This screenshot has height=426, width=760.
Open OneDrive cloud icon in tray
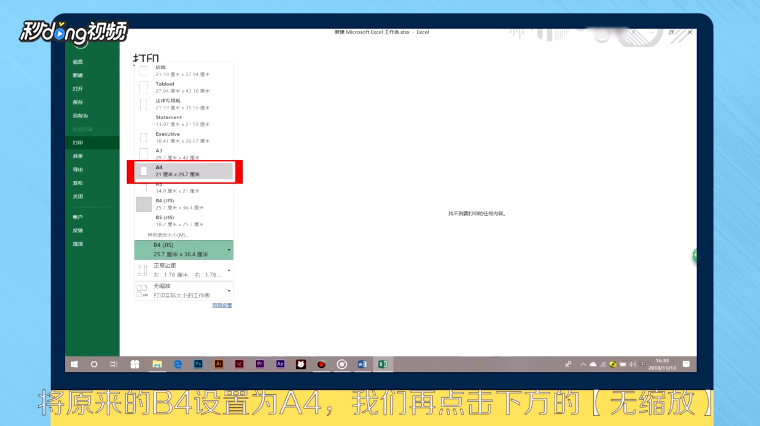click(593, 364)
